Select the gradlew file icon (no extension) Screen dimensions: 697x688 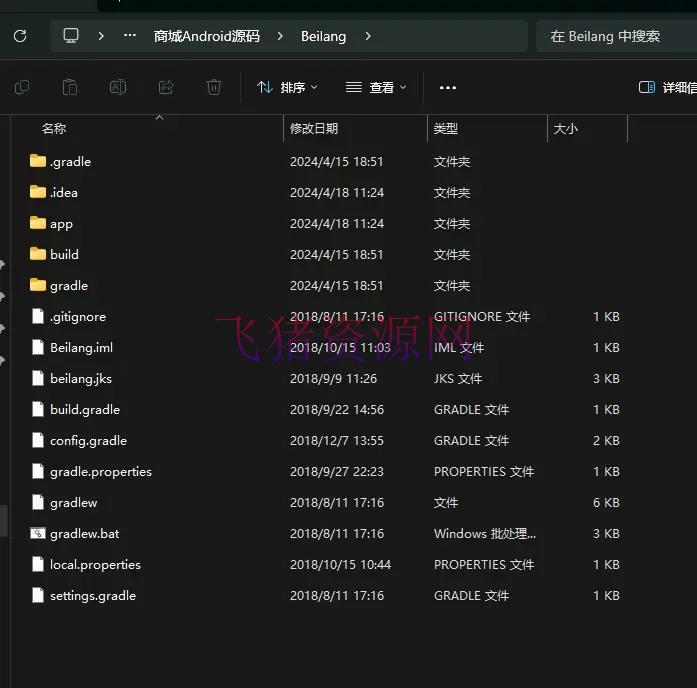coord(38,502)
